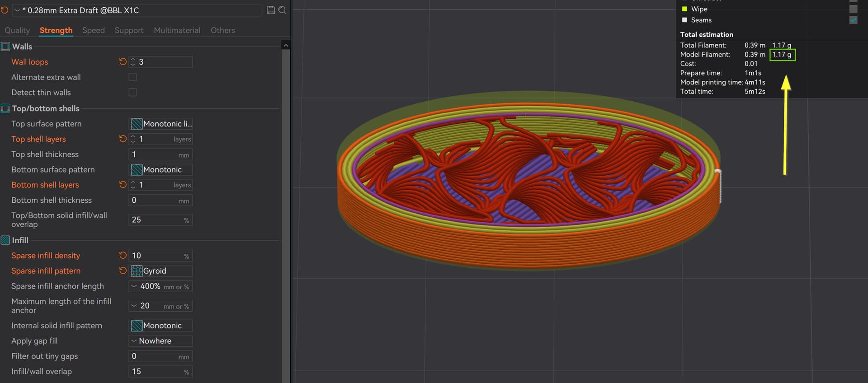Open the Bottom surface pattern dropdown
The height and width of the screenshot is (383, 868).
click(160, 169)
